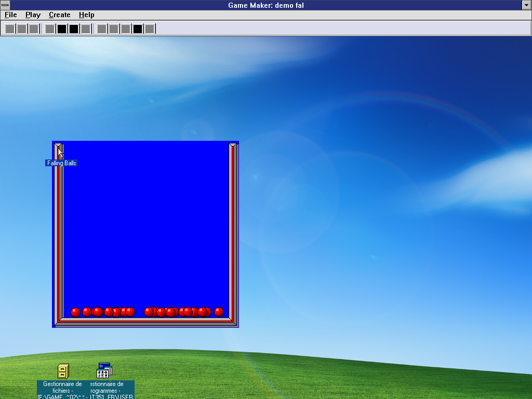Click the top-right wall corner block
This screenshot has height=399, width=532.
(x=233, y=147)
